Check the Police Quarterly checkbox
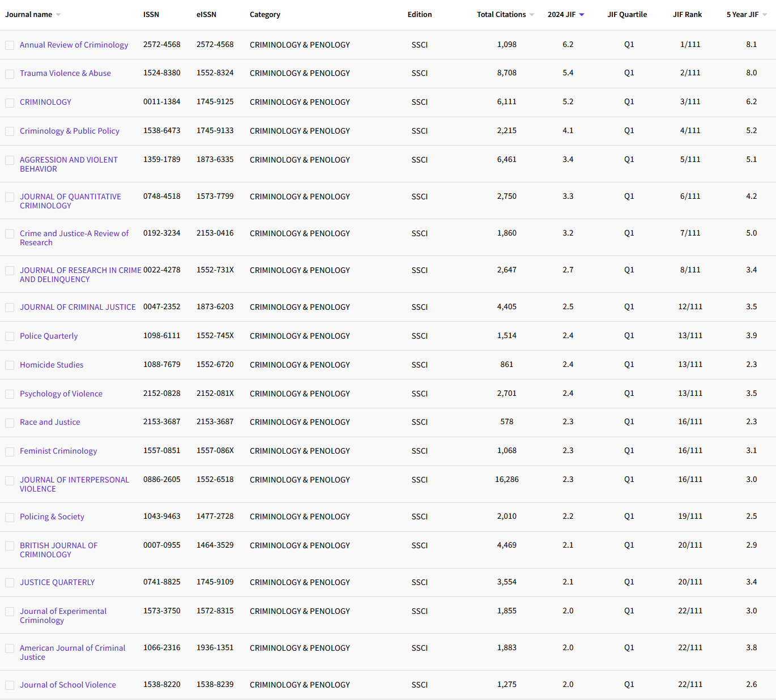The image size is (776, 700). click(x=10, y=336)
